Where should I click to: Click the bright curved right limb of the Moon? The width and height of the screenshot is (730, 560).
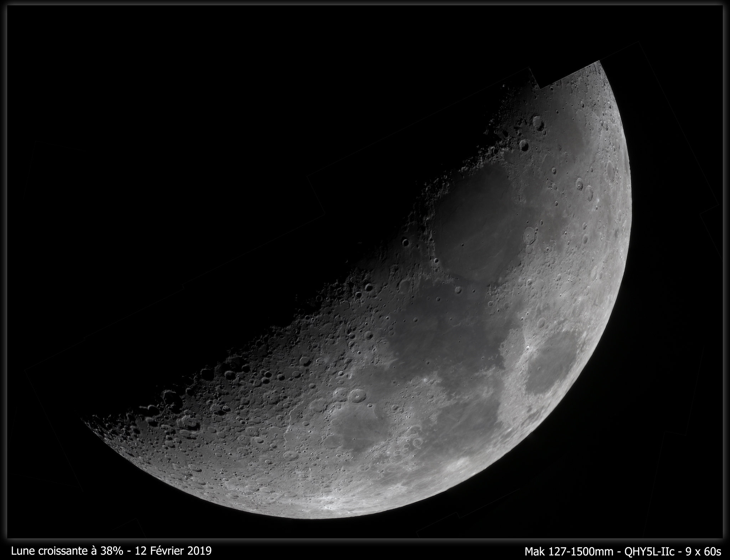pyautogui.click(x=629, y=221)
